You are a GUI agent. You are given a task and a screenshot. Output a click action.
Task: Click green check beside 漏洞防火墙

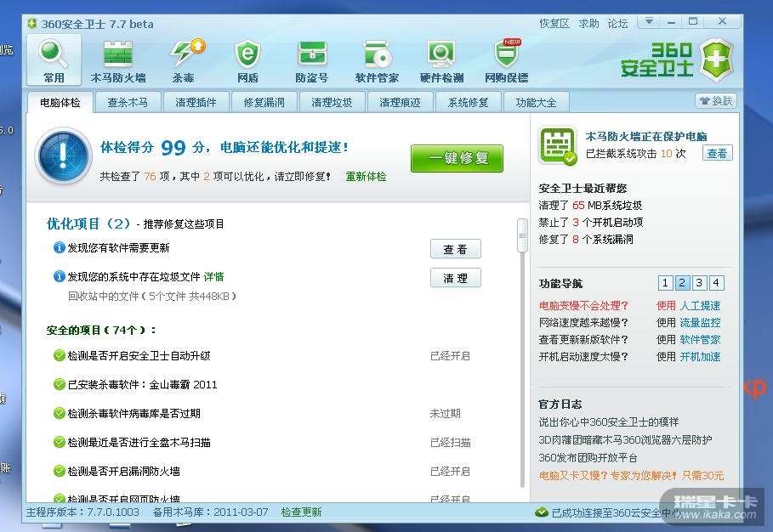click(60, 471)
